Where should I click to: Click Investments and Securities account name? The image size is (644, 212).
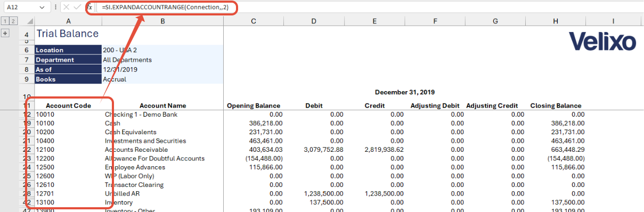pos(145,141)
